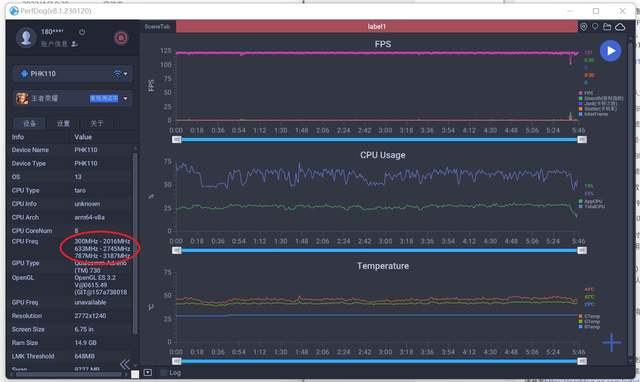Screen dimensions: 640x382
Task: Toggle the Log checkbox
Action: click(164, 373)
